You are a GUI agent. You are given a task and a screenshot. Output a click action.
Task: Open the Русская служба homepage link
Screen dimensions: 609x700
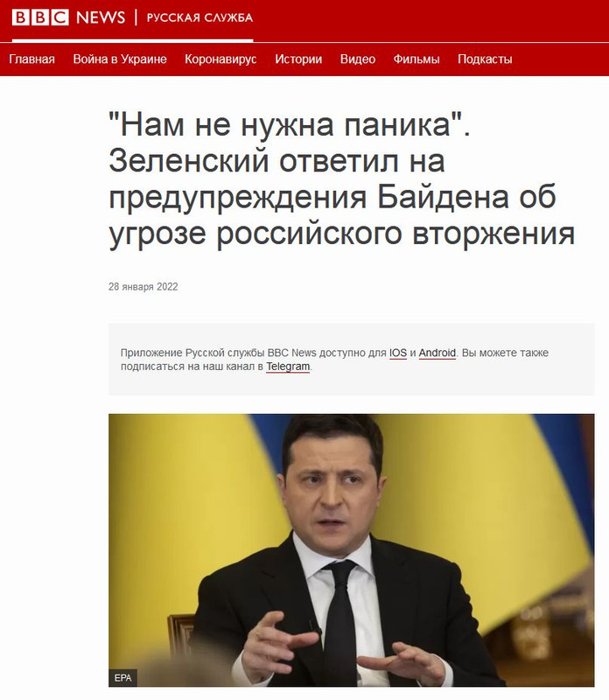(199, 17)
